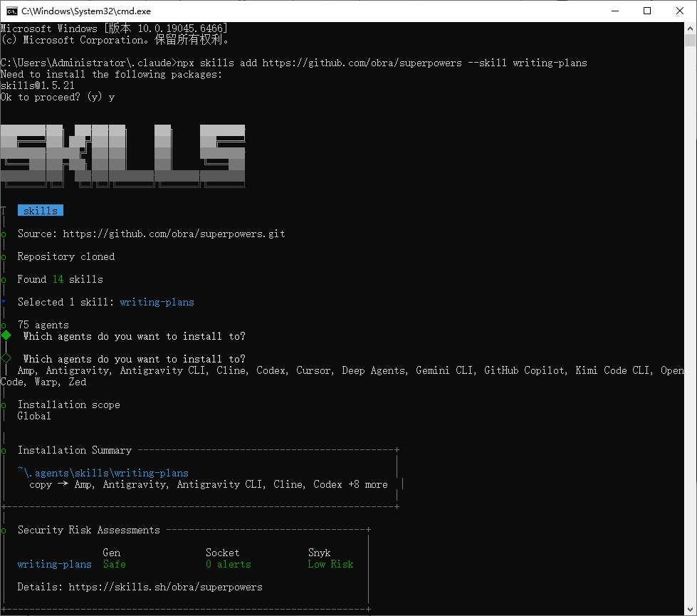Click the 'Safe' result under Gen
The image size is (697, 616).
click(114, 564)
